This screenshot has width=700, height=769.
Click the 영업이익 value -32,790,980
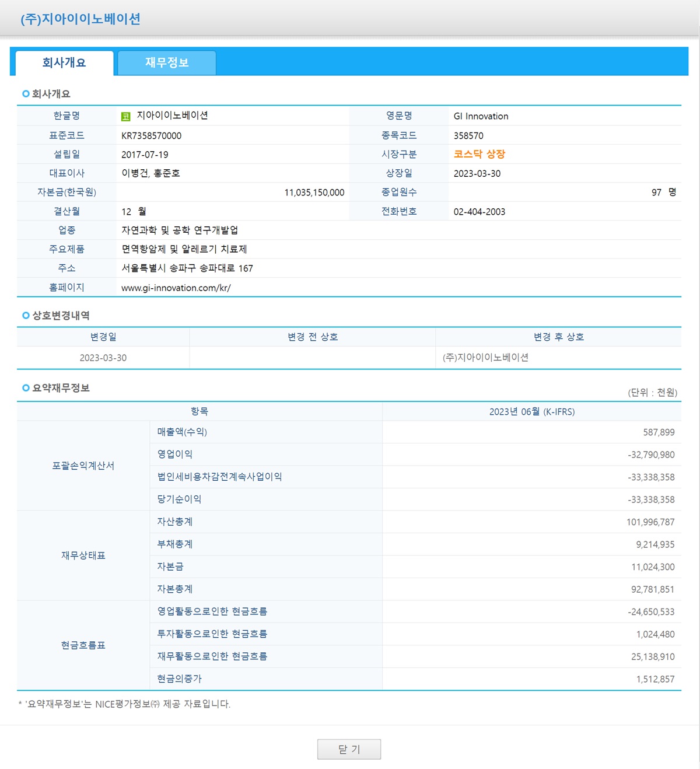[x=651, y=455]
